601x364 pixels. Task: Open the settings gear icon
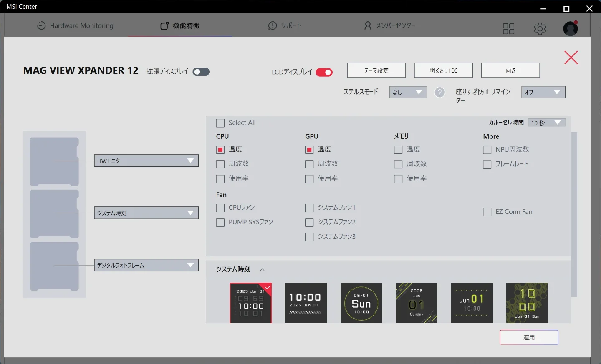pyautogui.click(x=540, y=29)
